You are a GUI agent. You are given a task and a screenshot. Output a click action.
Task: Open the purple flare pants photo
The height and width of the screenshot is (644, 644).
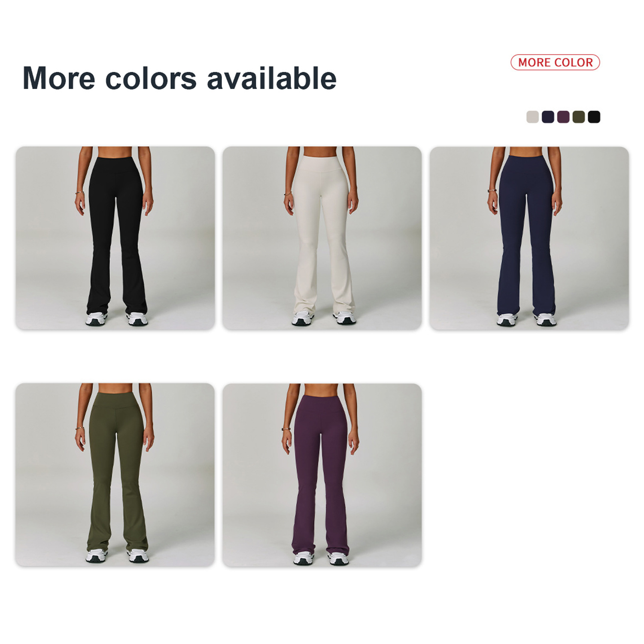pos(322,475)
